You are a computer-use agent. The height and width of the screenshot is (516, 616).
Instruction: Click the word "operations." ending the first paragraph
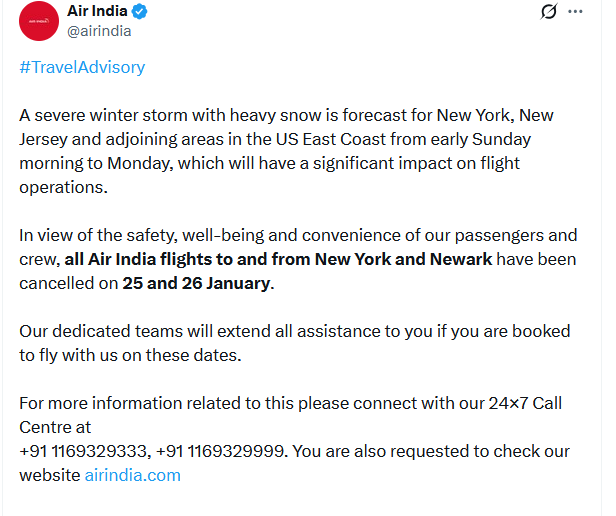pyautogui.click(x=63, y=187)
